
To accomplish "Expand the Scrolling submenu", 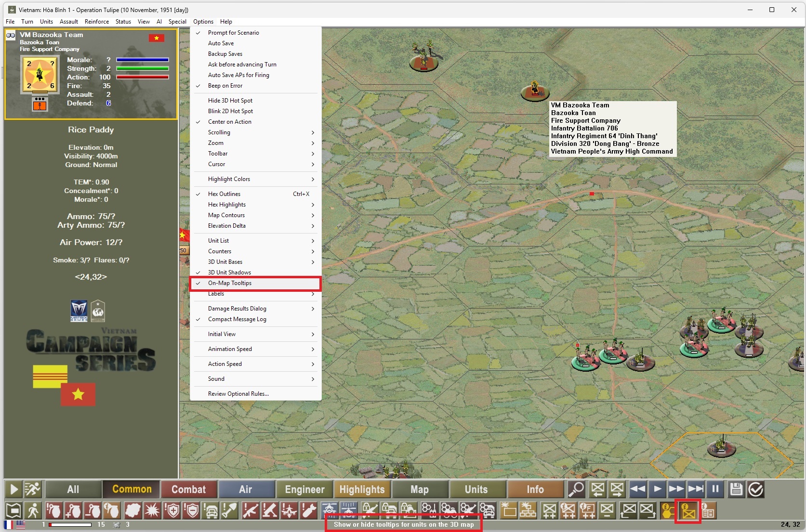I will pyautogui.click(x=219, y=132).
